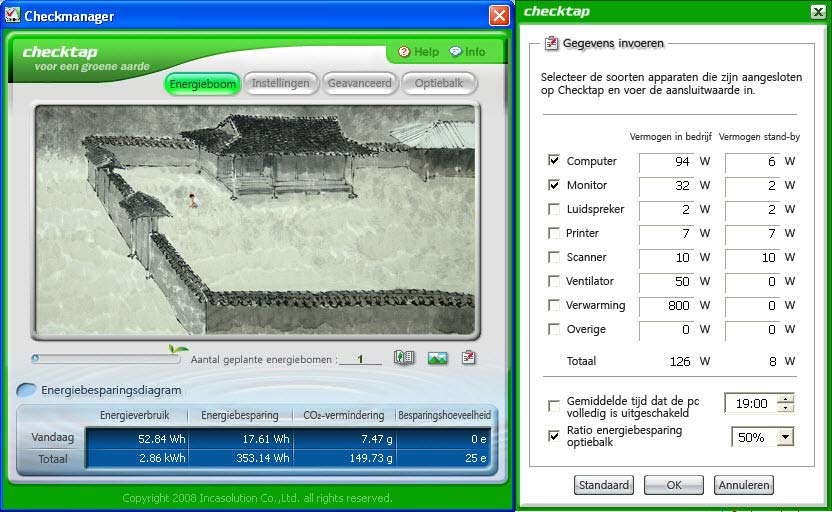Click the 52.84 Wh Vandaag energy cell
This screenshot has width=832, height=512.
(137, 439)
